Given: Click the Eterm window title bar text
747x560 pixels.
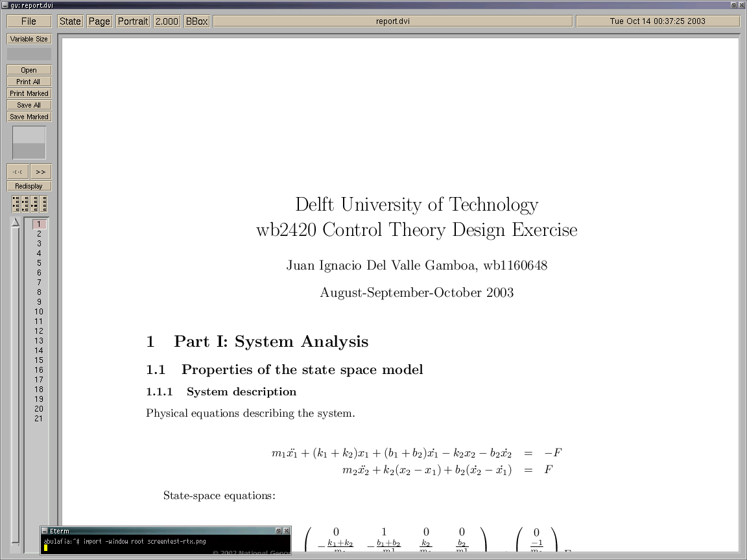Looking at the screenshot, I should click(x=60, y=531).
